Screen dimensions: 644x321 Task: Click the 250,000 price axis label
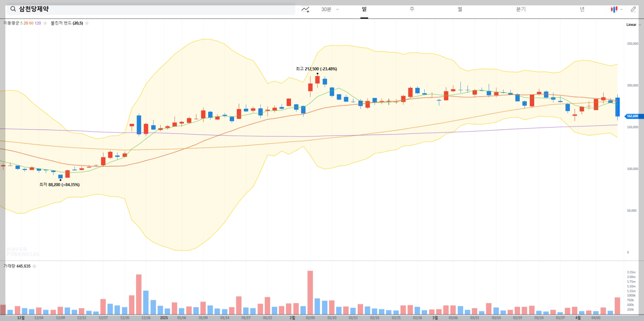[632, 44]
